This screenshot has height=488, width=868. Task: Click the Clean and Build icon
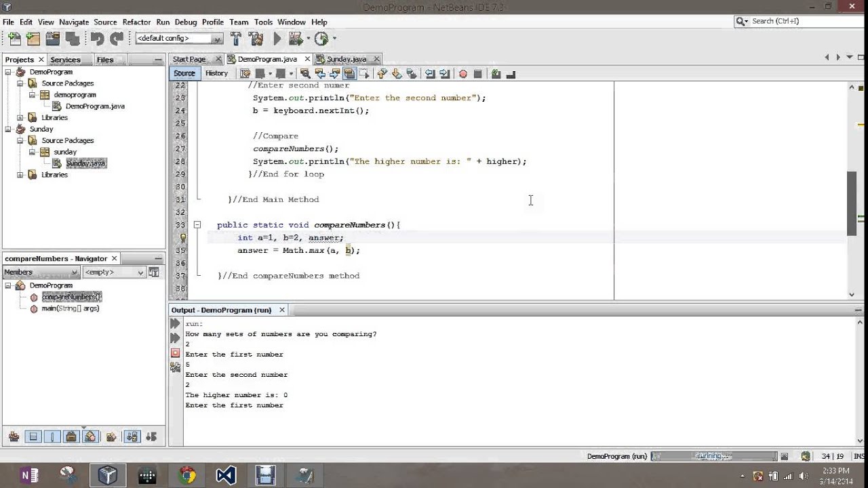tap(256, 39)
